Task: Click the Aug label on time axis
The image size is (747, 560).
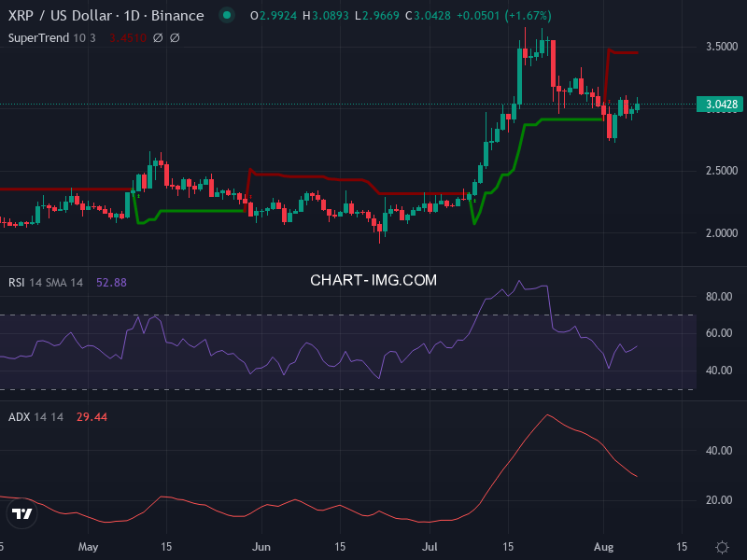Action: coord(603,547)
